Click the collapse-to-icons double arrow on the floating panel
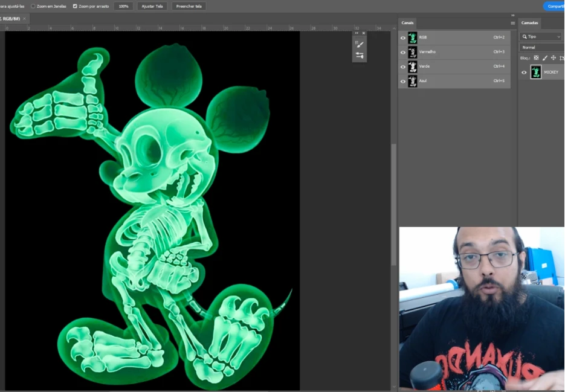The width and height of the screenshot is (565, 392). [x=357, y=33]
